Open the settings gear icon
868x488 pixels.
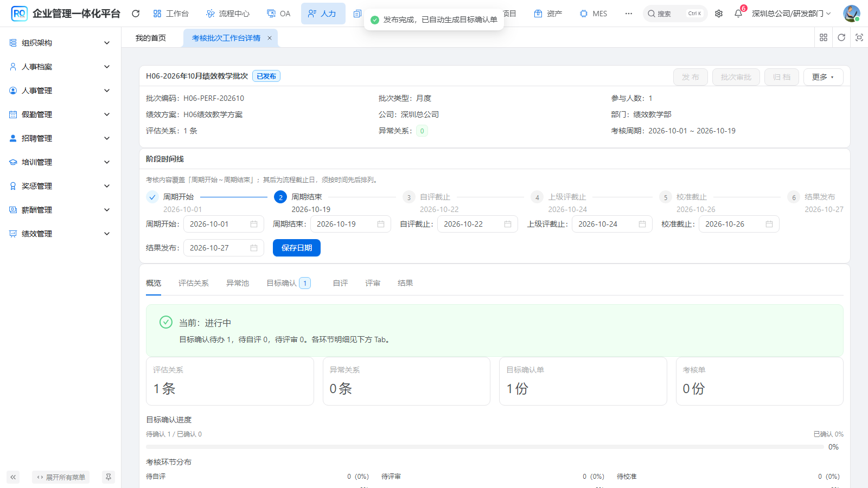coord(719,14)
